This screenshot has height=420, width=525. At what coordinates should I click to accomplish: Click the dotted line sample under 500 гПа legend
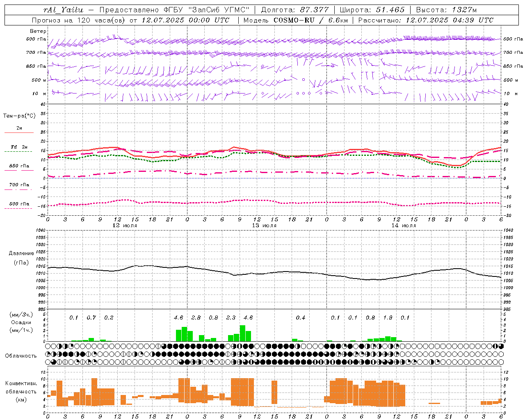[x=18, y=208]
